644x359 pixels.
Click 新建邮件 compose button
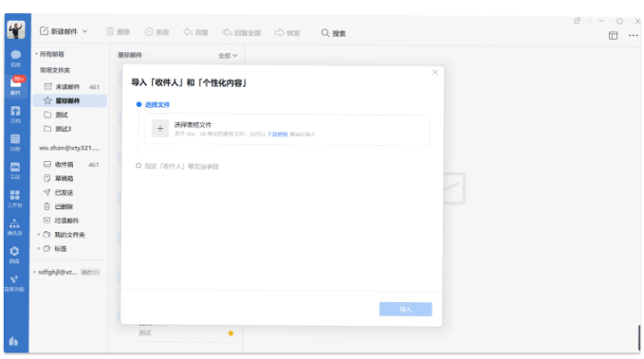58,31
